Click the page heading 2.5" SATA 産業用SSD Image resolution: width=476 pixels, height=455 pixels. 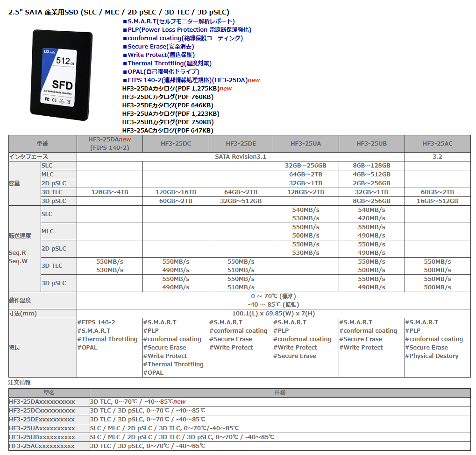(119, 12)
